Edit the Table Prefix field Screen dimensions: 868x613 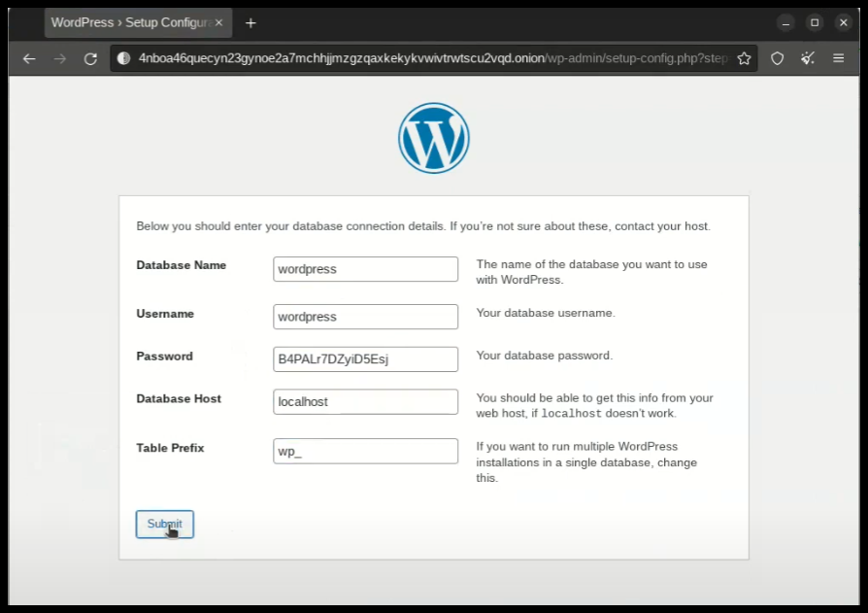365,452
